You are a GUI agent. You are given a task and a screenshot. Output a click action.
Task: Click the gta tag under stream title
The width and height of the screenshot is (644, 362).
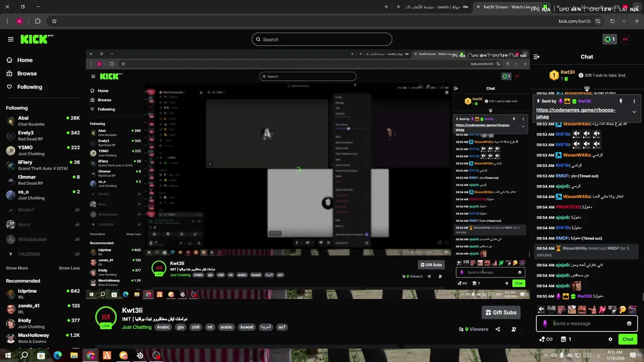[181, 327]
